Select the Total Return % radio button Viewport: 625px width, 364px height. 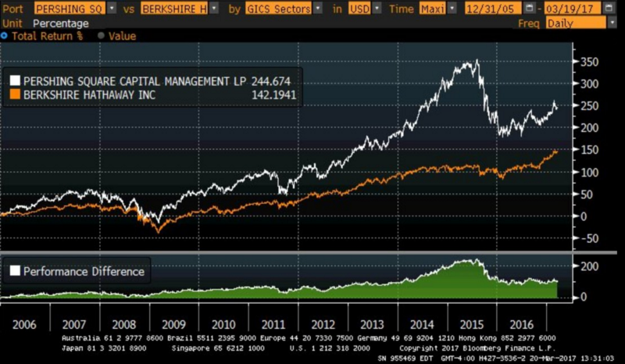pos(4,36)
